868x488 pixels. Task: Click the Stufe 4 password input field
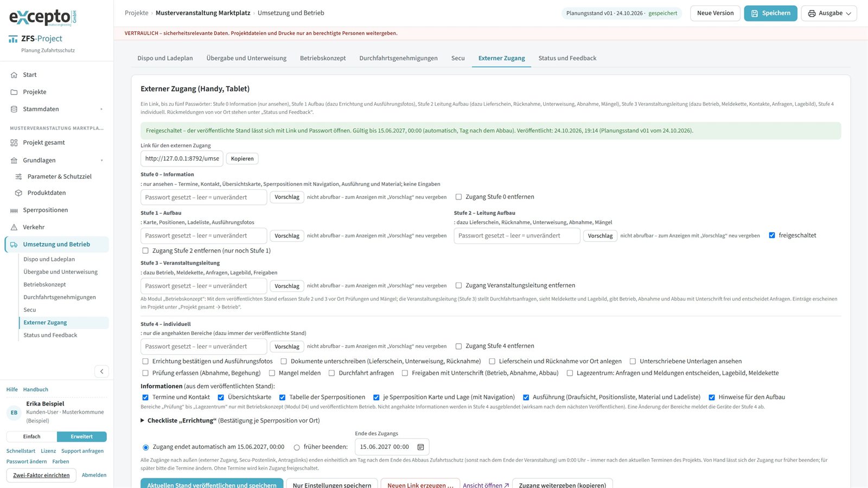(x=203, y=346)
